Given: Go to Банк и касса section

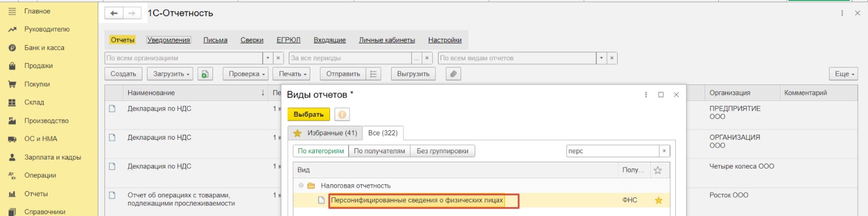Looking at the screenshot, I should click(x=44, y=48).
